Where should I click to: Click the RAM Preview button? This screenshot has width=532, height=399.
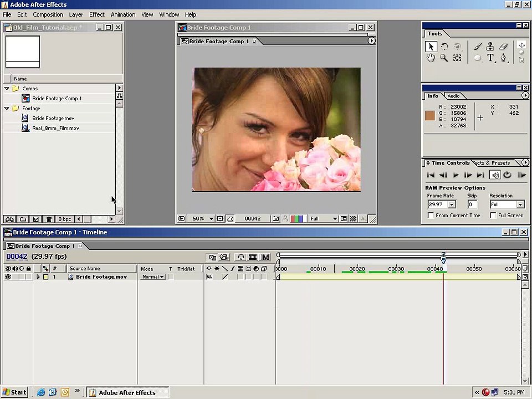click(x=521, y=175)
